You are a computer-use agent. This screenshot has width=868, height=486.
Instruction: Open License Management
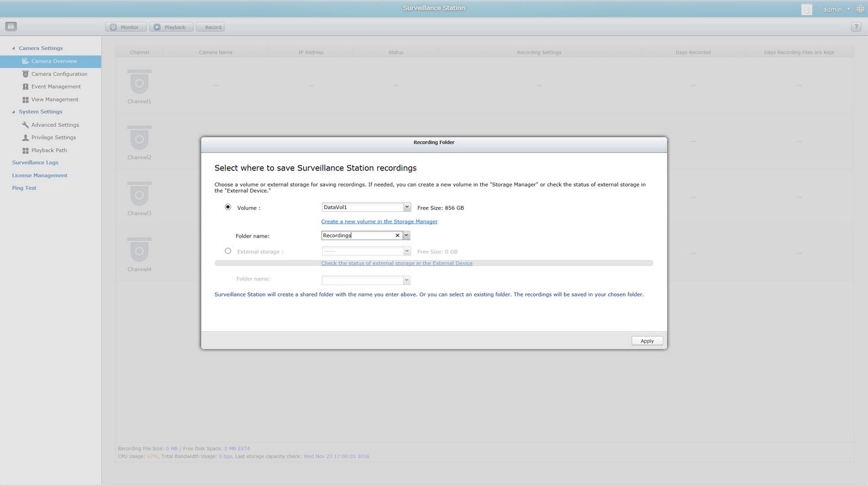[40, 176]
